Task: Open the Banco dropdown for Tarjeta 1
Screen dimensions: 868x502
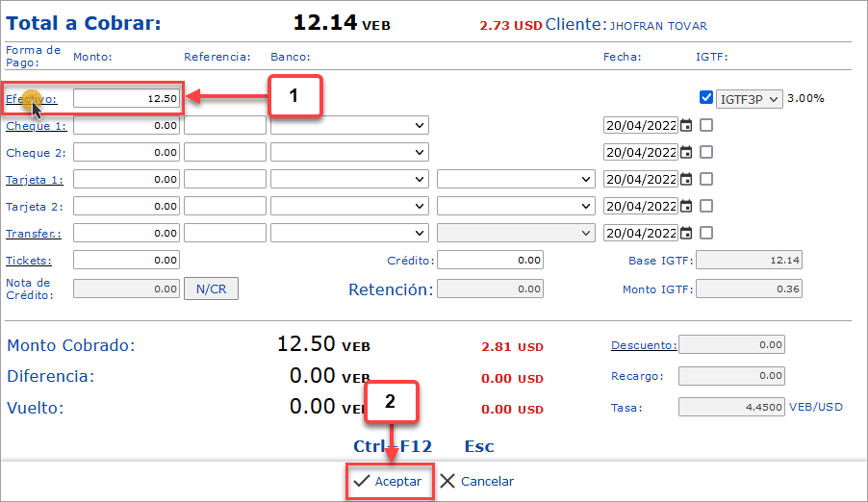Action: 349,179
